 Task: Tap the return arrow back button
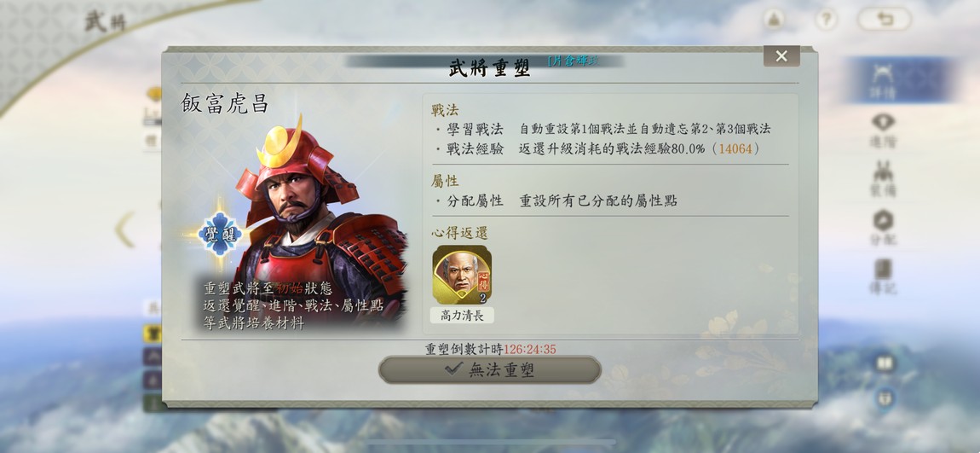pyautogui.click(x=885, y=20)
